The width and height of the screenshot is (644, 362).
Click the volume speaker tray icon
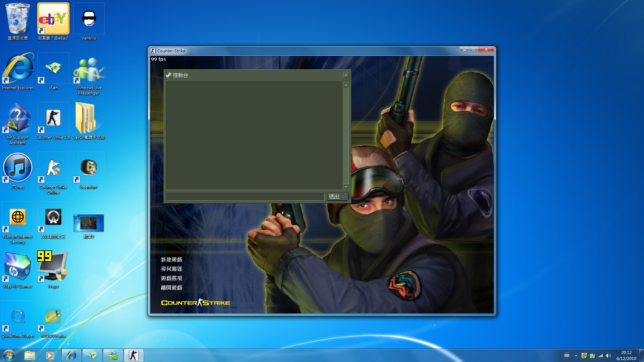click(x=608, y=356)
